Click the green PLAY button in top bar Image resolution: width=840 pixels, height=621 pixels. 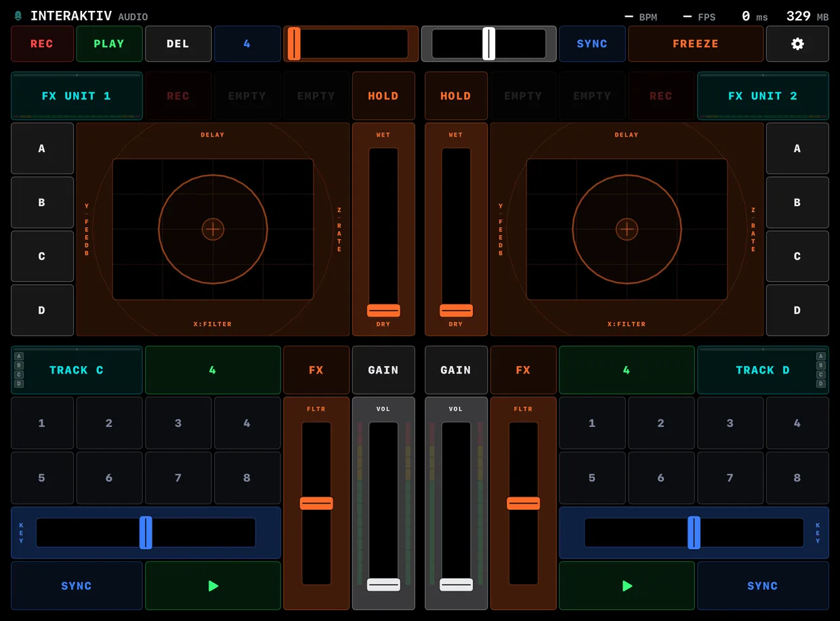coord(109,43)
